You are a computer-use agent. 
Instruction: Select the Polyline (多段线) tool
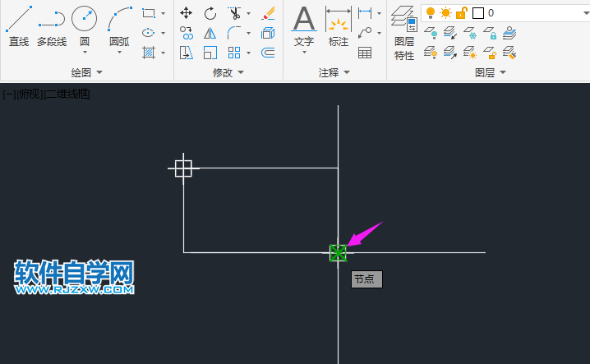pos(51,25)
